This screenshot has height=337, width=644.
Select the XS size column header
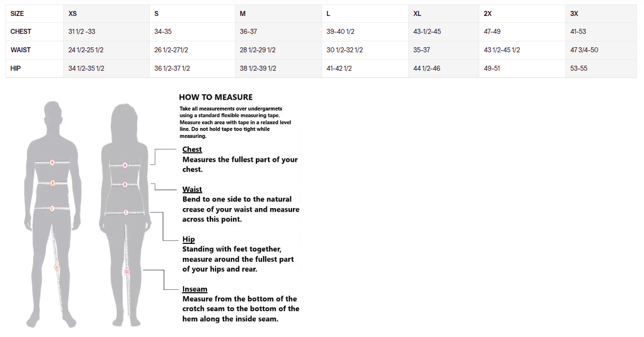(73, 13)
